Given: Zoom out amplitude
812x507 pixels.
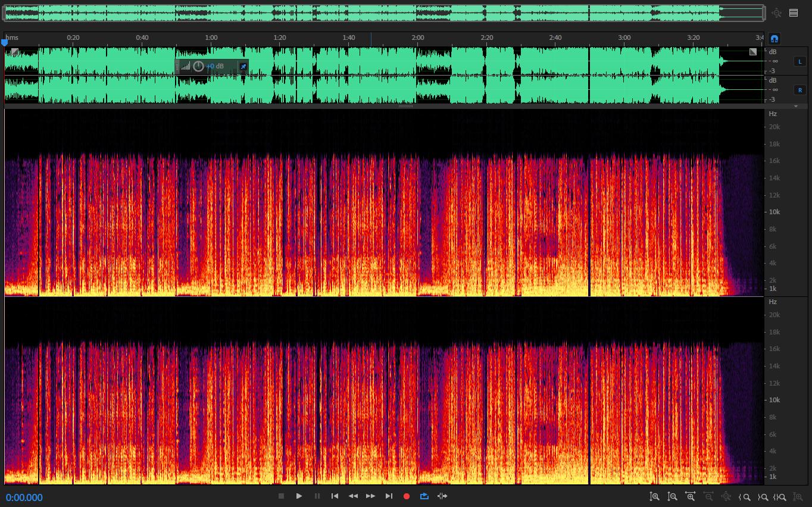Looking at the screenshot, I should [672, 496].
